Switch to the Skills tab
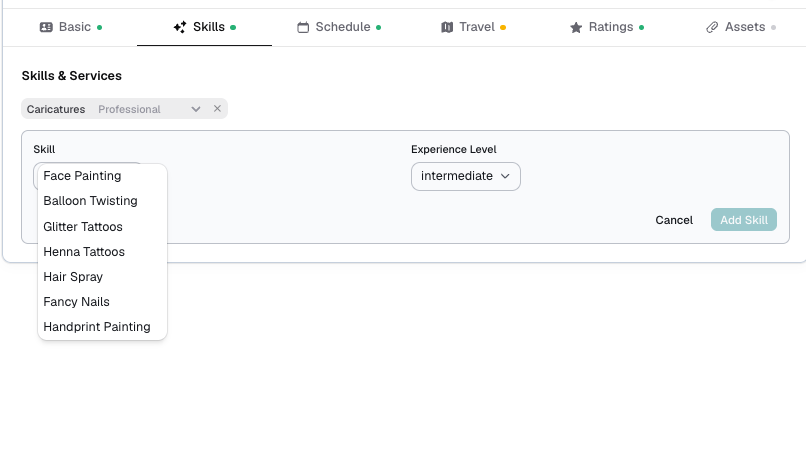The width and height of the screenshot is (806, 464). [204, 27]
